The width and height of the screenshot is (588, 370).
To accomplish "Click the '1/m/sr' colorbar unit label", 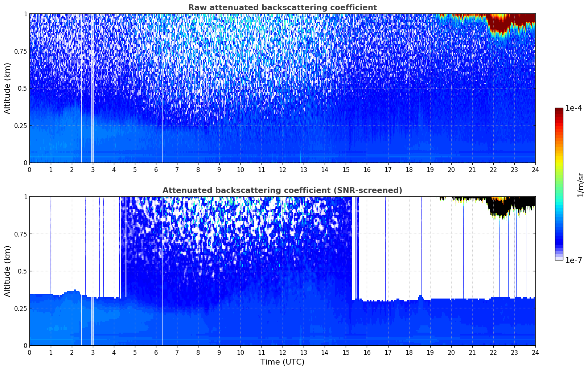I will (580, 184).
